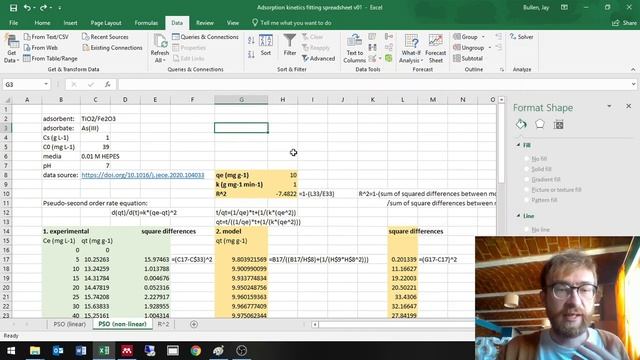Collapse the Fill section
The image size is (640, 360).
[x=518, y=145]
